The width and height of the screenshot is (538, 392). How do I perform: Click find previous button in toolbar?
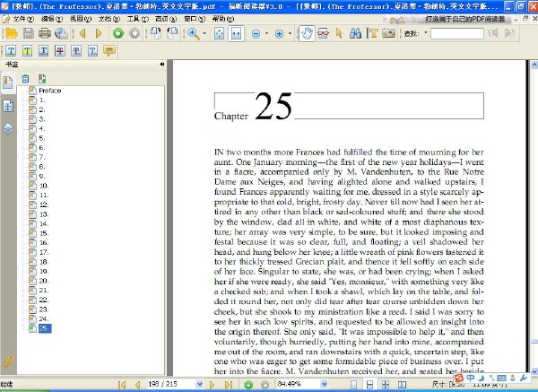coord(493,33)
